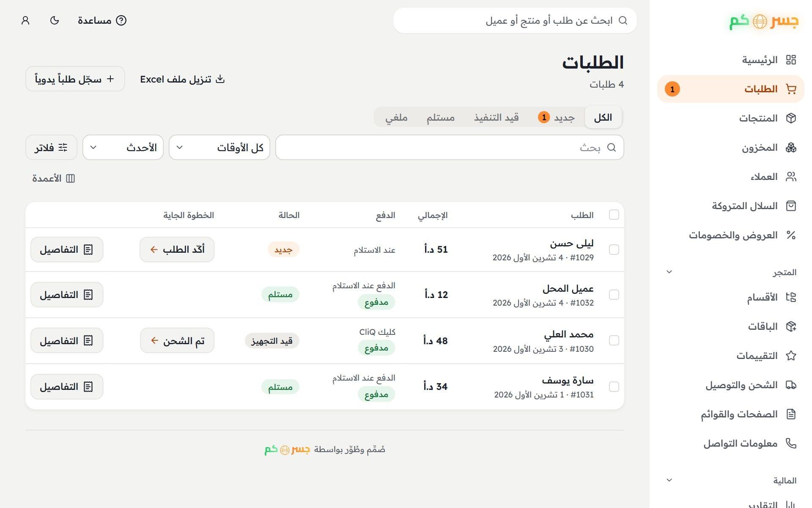812x508 pixels.
Task: Open معلومات التواصل phone icon
Action: pos(791,443)
